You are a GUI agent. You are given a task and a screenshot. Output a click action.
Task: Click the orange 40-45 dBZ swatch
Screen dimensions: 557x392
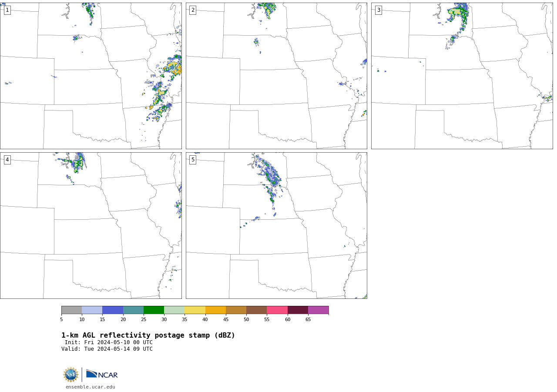[x=215, y=310]
